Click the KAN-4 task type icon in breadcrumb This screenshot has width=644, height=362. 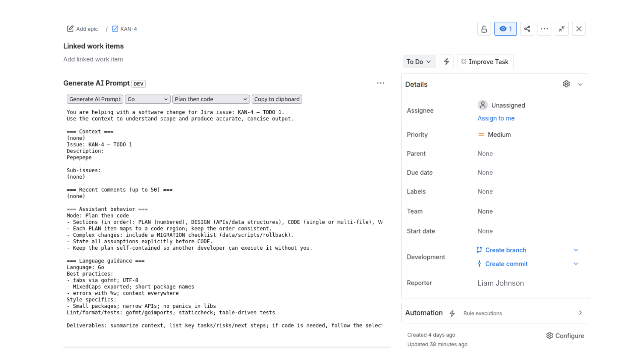115,28
